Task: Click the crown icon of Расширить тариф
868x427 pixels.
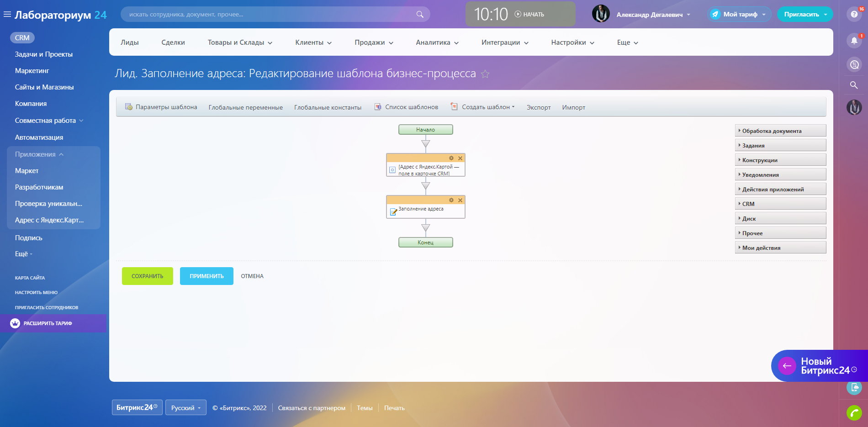Action: [15, 323]
